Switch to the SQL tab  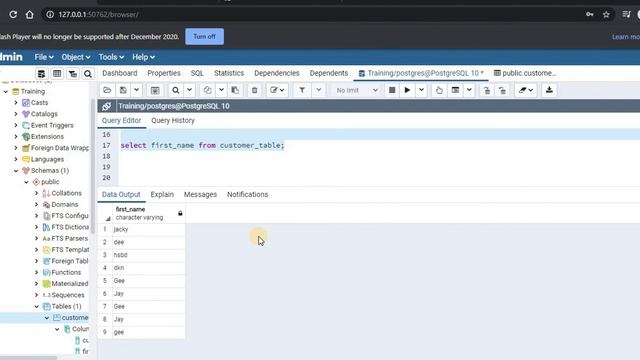pyautogui.click(x=197, y=73)
